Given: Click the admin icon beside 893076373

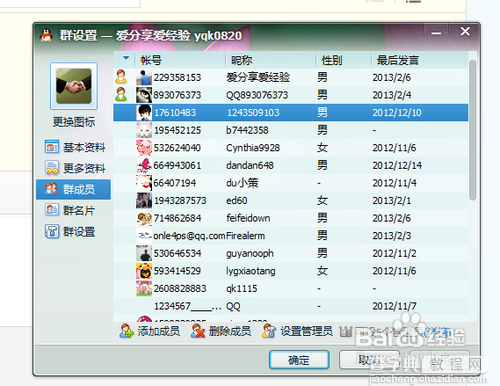Looking at the screenshot, I should tap(121, 95).
